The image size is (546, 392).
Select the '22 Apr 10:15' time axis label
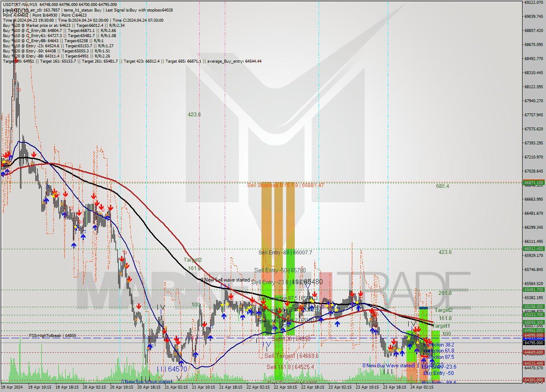pyautogui.click(x=286, y=388)
